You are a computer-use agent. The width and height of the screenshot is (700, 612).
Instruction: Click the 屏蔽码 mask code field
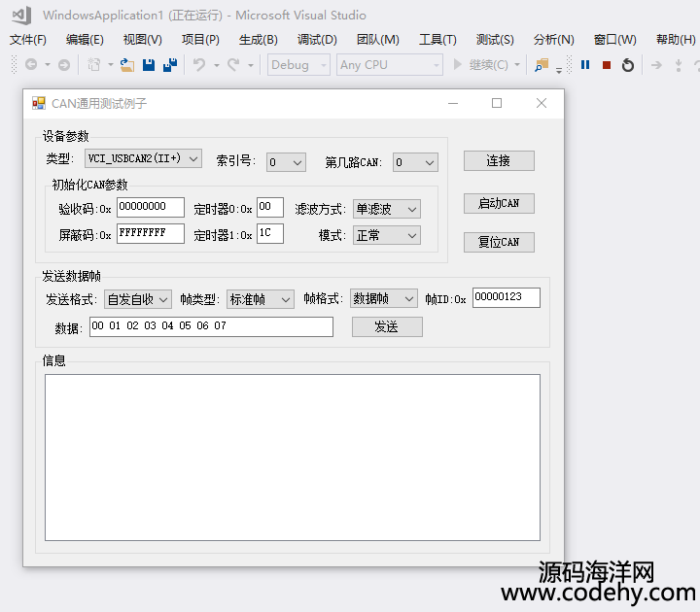click(x=151, y=234)
